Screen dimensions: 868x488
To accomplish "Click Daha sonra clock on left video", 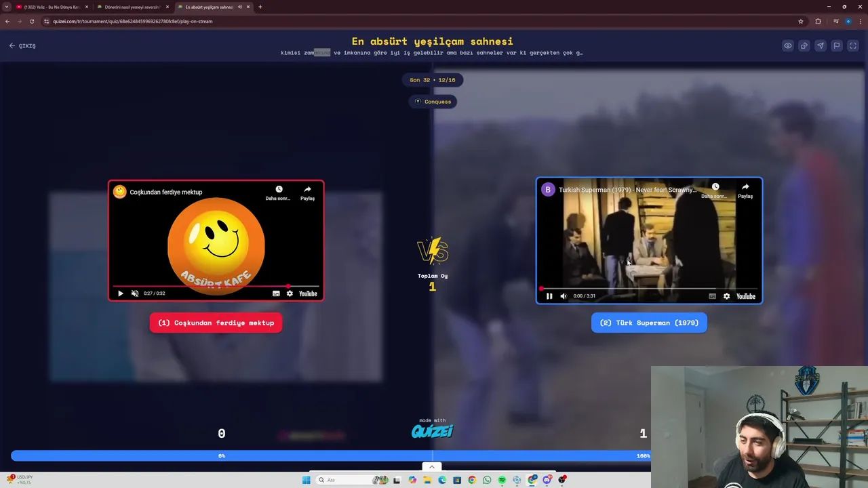I will pyautogui.click(x=279, y=192).
